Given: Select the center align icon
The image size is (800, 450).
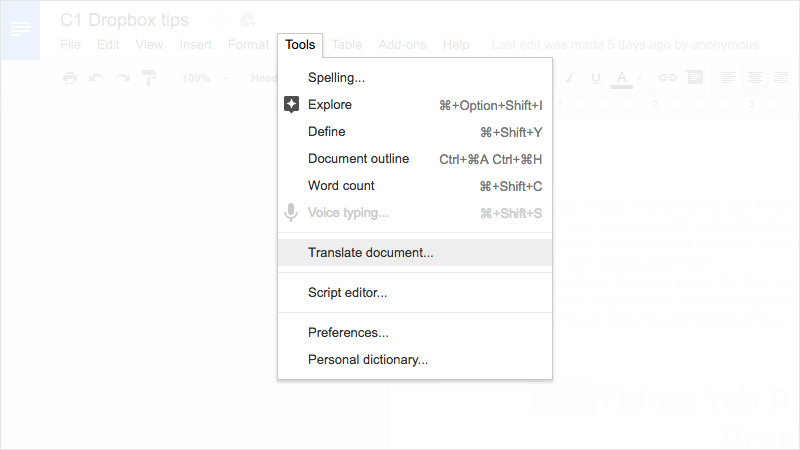Looking at the screenshot, I should click(x=755, y=78).
